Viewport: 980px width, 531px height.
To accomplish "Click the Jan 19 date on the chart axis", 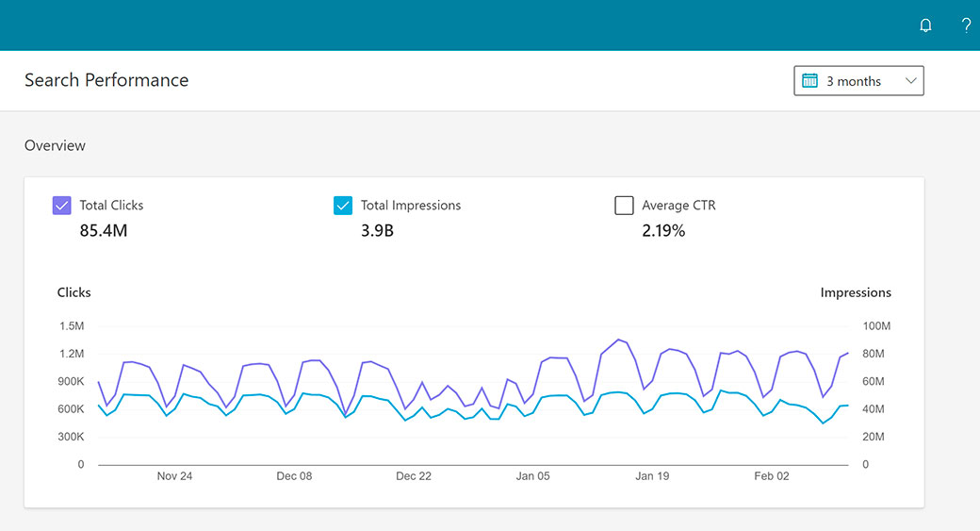I will pyautogui.click(x=652, y=476).
